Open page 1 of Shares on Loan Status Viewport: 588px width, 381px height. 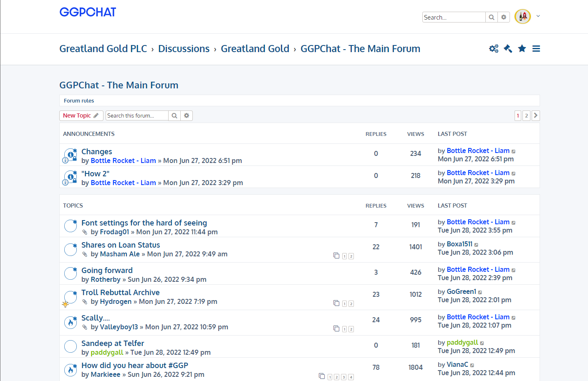pos(344,256)
